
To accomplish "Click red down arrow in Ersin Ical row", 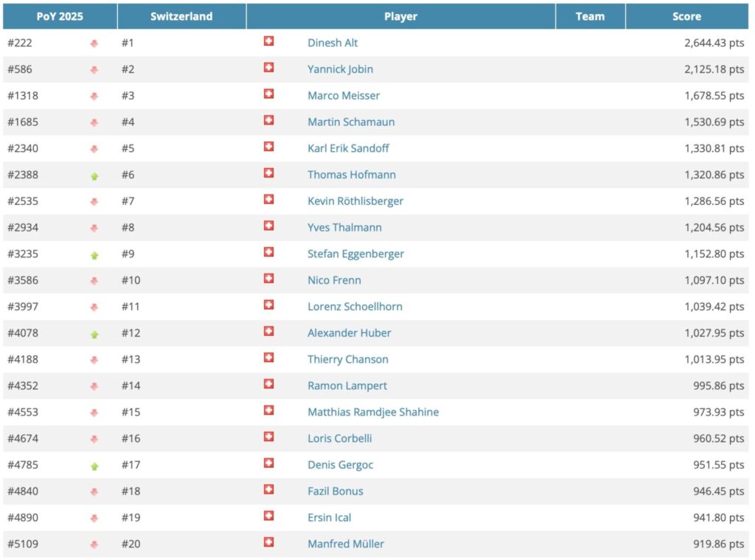I will tap(94, 519).
